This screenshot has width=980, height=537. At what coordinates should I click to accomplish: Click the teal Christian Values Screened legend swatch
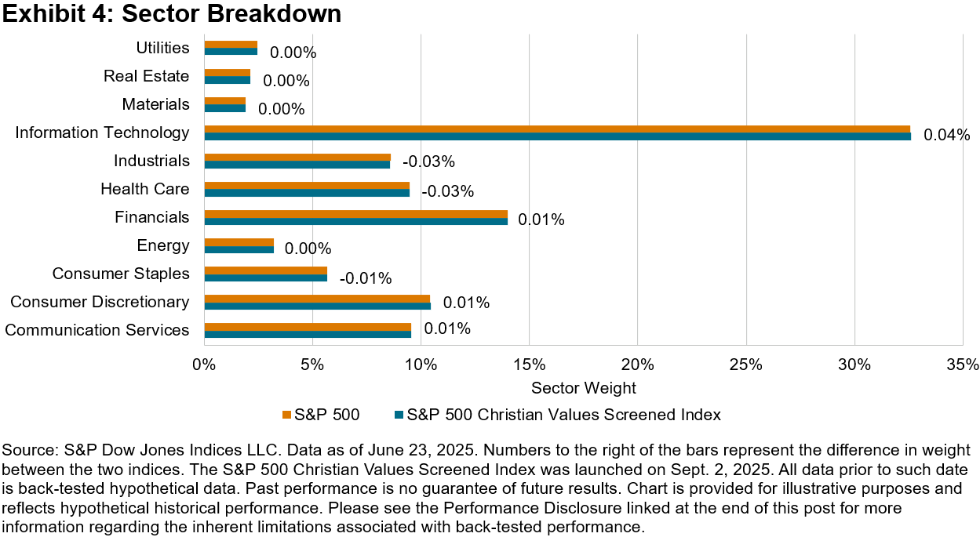tap(399, 415)
